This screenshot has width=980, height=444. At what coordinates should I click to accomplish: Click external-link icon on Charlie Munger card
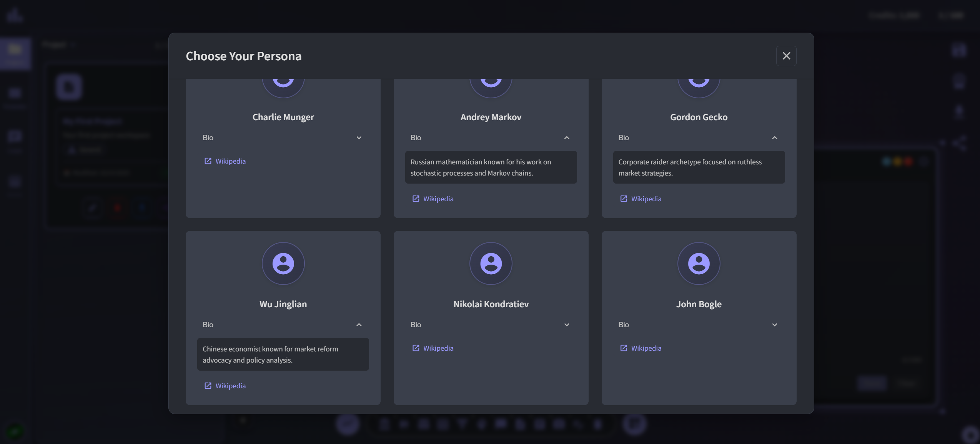(208, 161)
